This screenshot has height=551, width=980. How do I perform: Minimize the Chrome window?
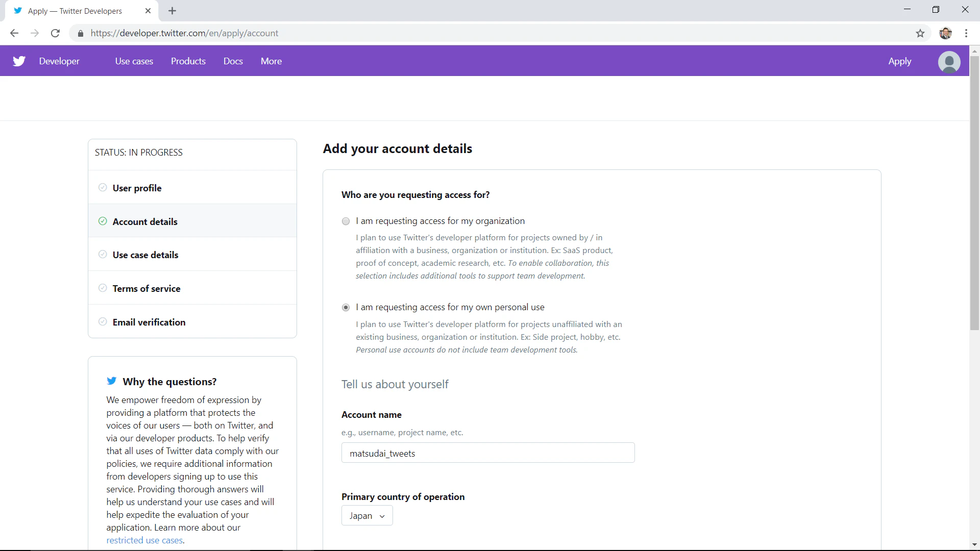907,9
